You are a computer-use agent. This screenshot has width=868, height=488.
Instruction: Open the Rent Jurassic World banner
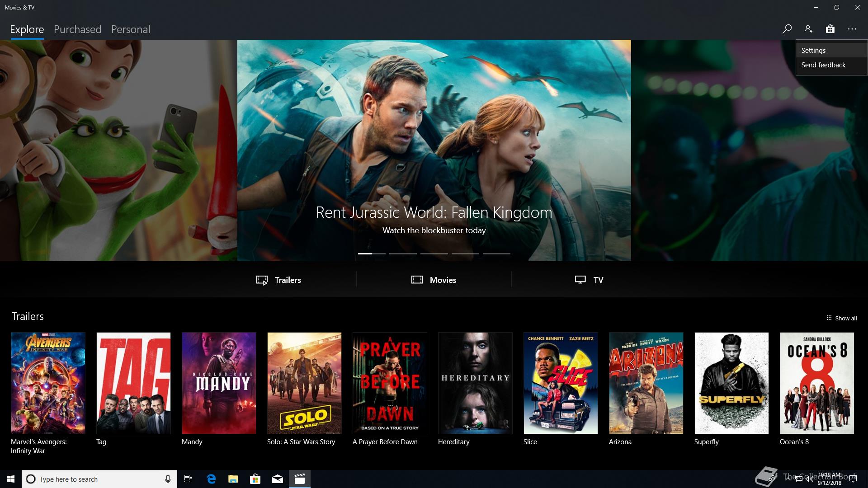(x=434, y=150)
